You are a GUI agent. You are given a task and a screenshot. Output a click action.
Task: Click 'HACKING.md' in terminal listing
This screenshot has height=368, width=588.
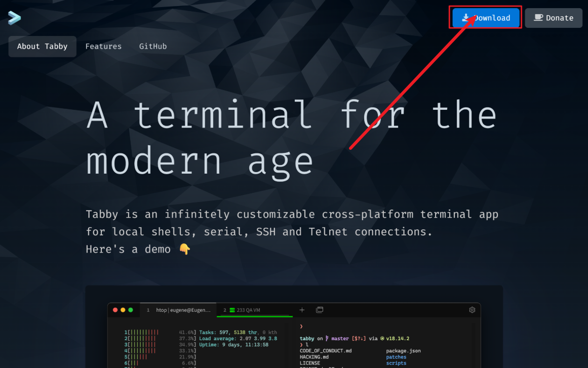314,357
